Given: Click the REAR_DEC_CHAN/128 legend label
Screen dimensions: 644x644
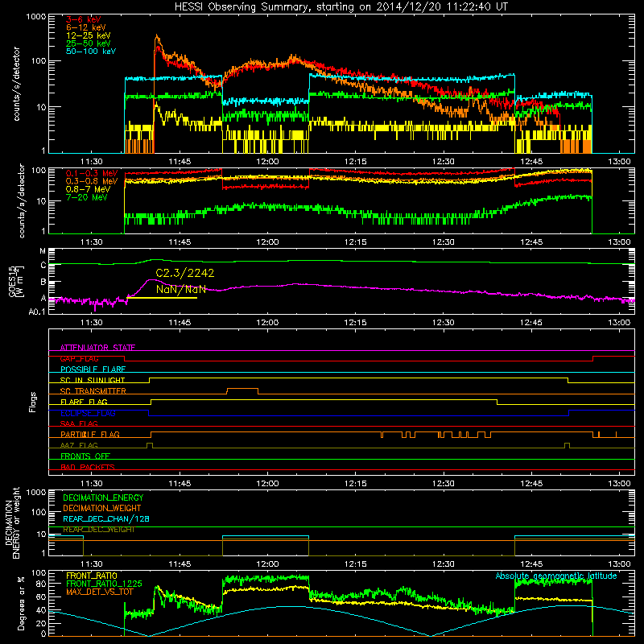Looking at the screenshot, I should 106,518.
